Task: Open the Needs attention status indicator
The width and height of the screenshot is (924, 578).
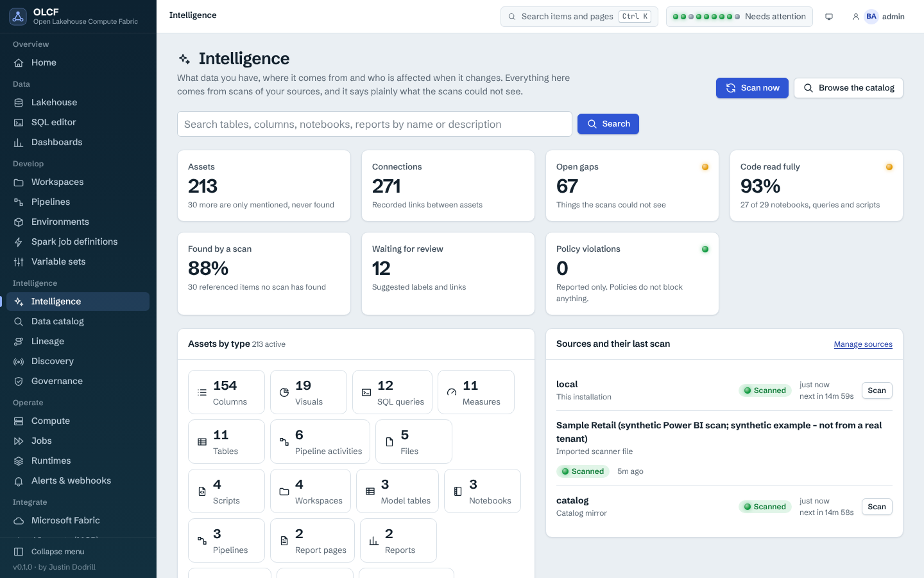Action: point(739,17)
